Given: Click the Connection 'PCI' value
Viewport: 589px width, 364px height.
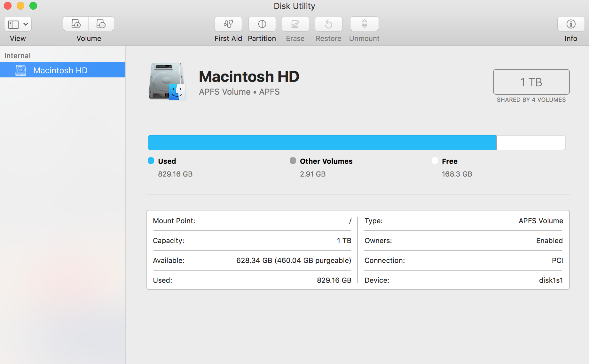Looking at the screenshot, I should click(557, 260).
